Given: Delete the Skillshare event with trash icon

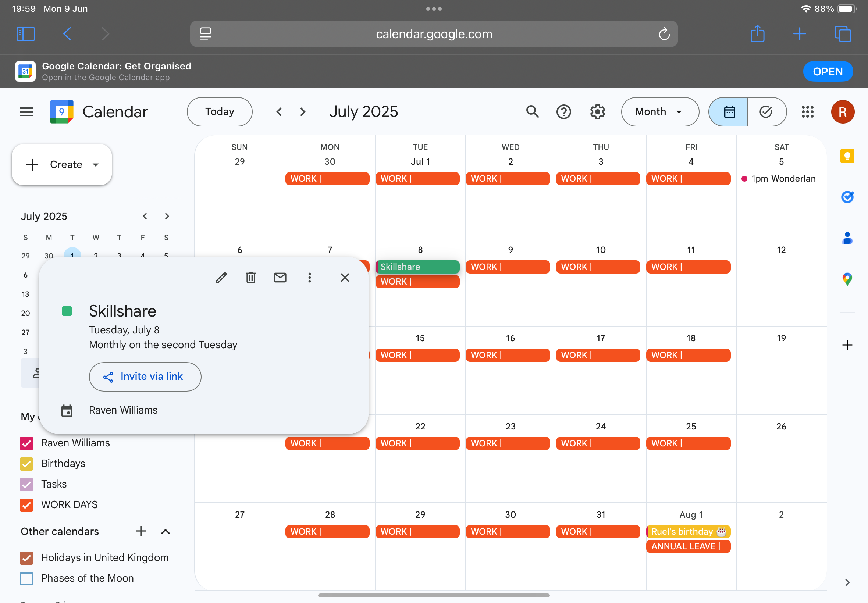Looking at the screenshot, I should [x=250, y=278].
